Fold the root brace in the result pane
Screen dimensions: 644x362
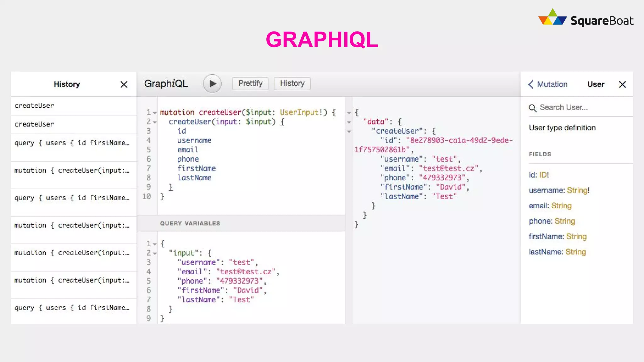pos(349,113)
